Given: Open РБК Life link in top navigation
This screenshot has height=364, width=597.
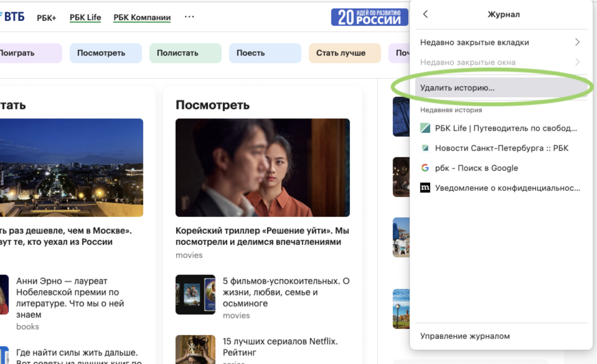Looking at the screenshot, I should click(x=85, y=17).
